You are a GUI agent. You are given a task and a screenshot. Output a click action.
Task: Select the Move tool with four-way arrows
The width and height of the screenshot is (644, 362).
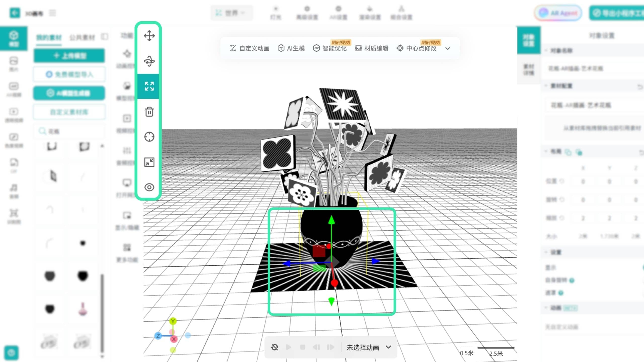[149, 36]
